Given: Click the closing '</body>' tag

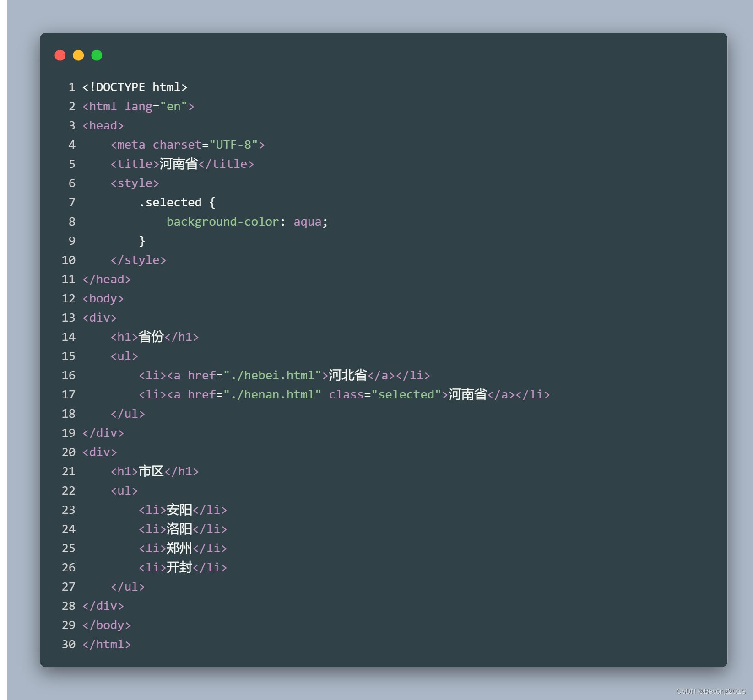Looking at the screenshot, I should (107, 625).
